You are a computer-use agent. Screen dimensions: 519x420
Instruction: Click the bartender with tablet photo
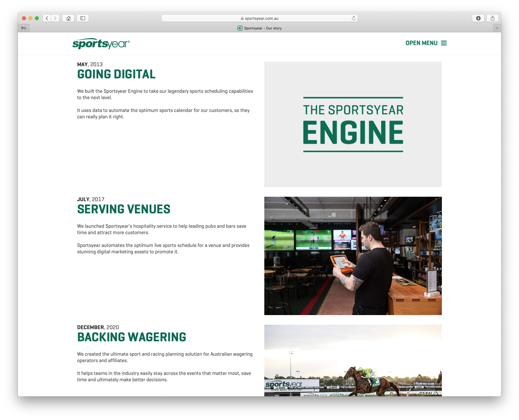pyautogui.click(x=353, y=256)
